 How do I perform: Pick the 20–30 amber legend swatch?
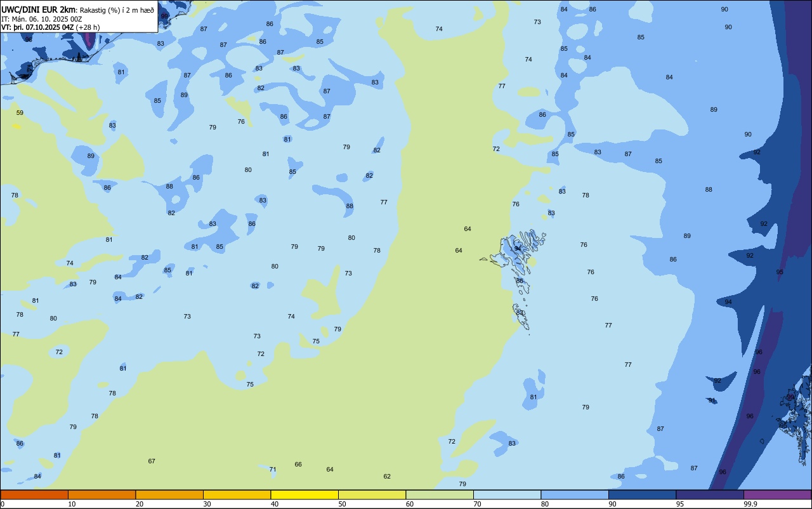click(169, 494)
